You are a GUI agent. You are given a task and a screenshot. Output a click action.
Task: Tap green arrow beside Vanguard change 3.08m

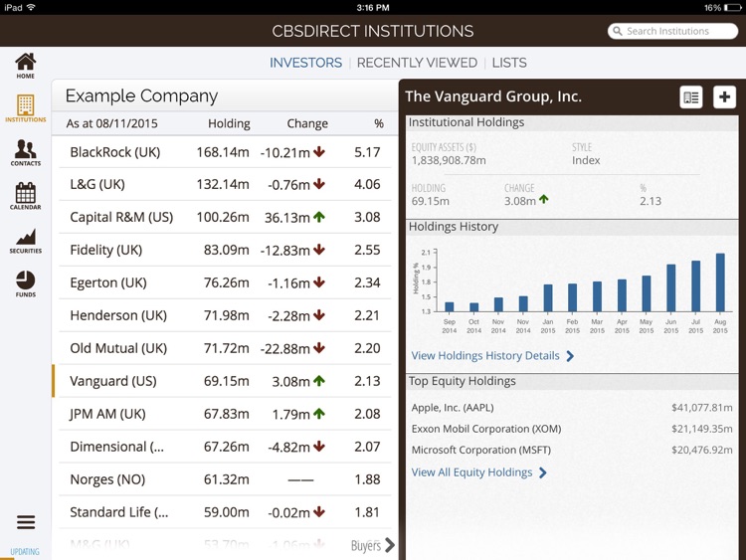pyautogui.click(x=319, y=381)
